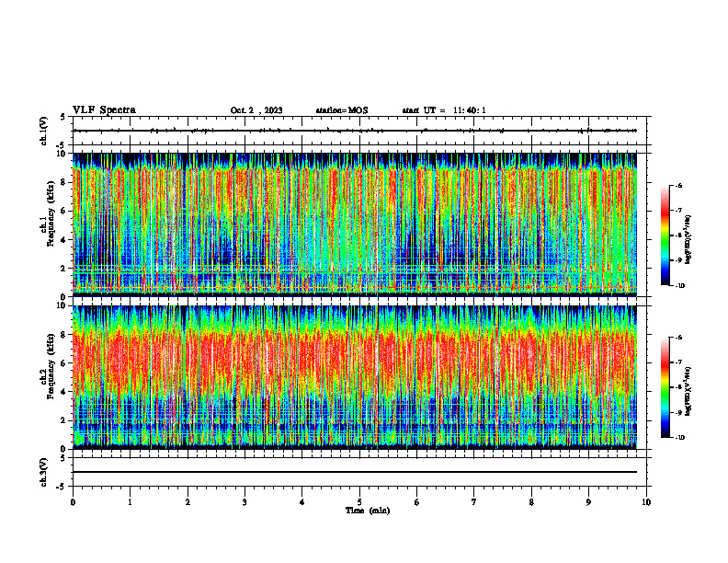Image resolution: width=728 pixels, height=563 pixels.
Task: Click the time axis tick label "5"
Action: 359,502
